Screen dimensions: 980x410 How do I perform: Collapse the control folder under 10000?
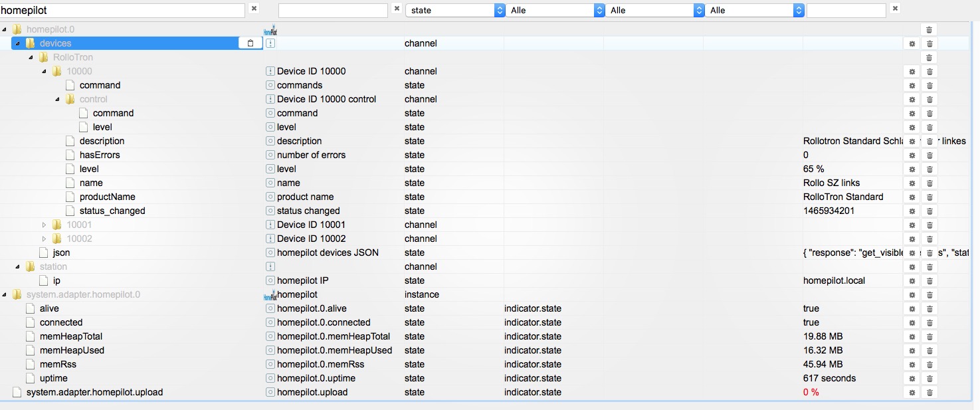tap(58, 99)
